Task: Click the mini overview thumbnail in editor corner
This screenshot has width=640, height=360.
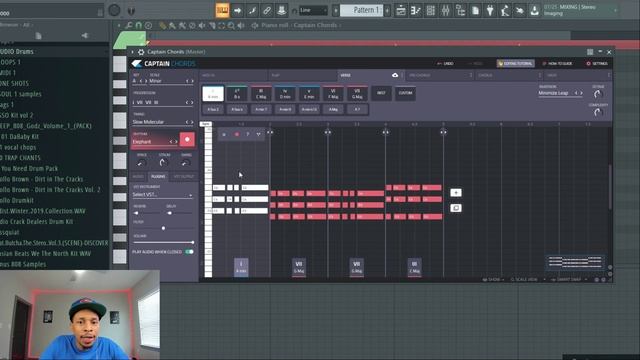Action: [x=575, y=262]
